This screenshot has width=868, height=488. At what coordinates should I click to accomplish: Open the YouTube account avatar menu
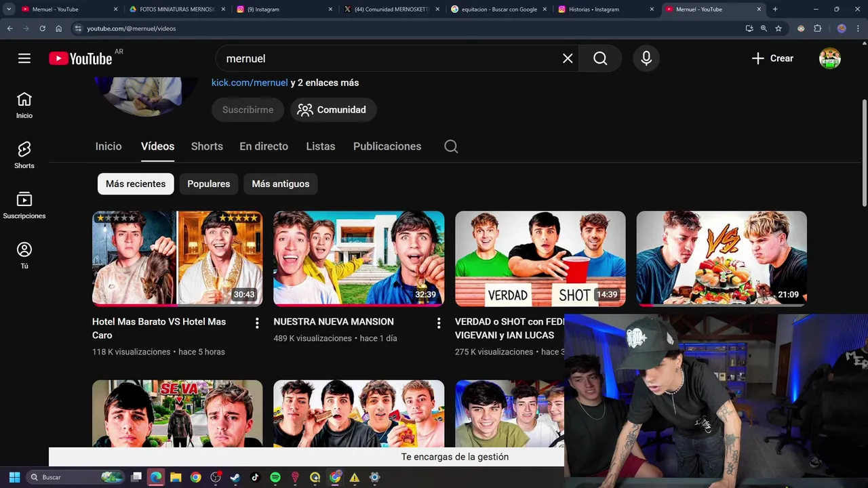coord(830,58)
